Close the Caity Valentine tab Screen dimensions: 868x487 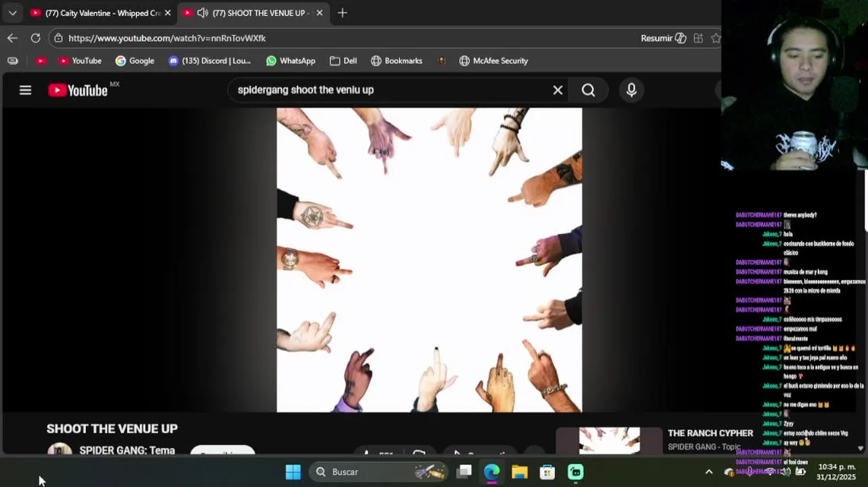click(168, 13)
